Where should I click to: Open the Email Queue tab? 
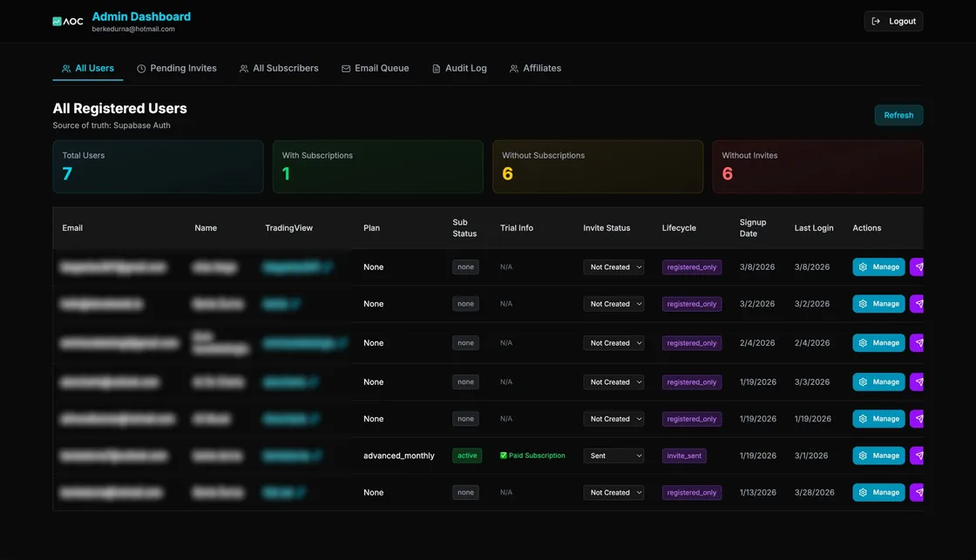point(376,69)
